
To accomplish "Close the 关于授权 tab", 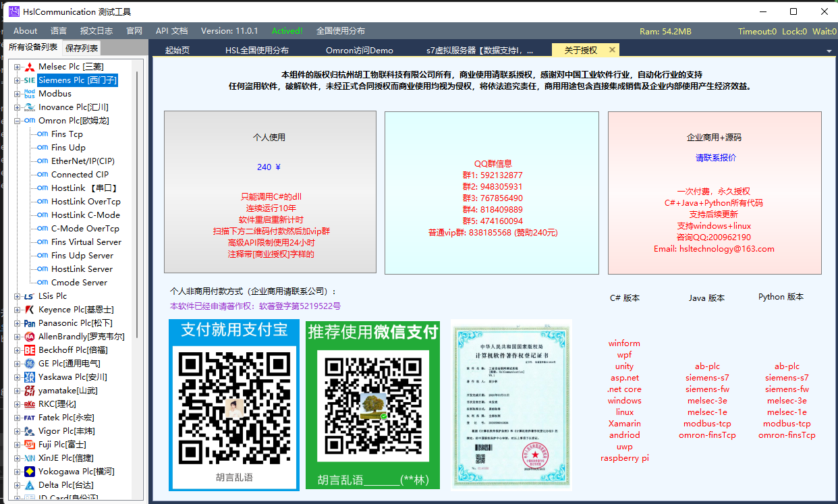I will [x=612, y=50].
